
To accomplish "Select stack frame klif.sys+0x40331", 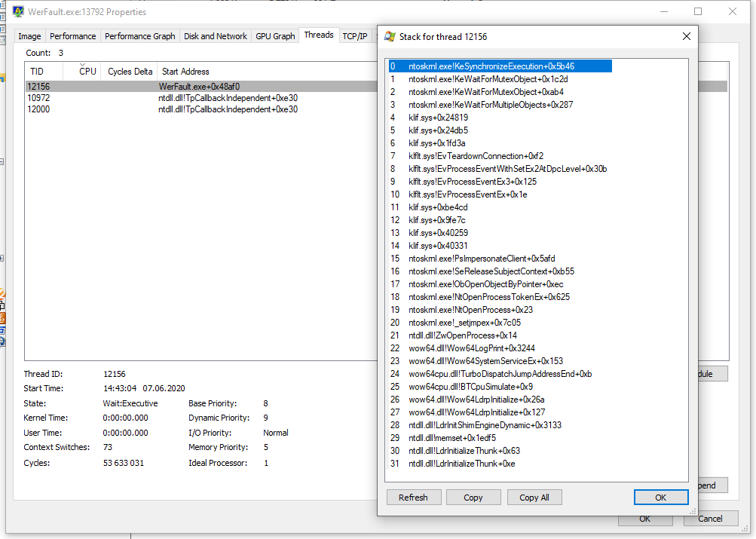I will coord(500,246).
